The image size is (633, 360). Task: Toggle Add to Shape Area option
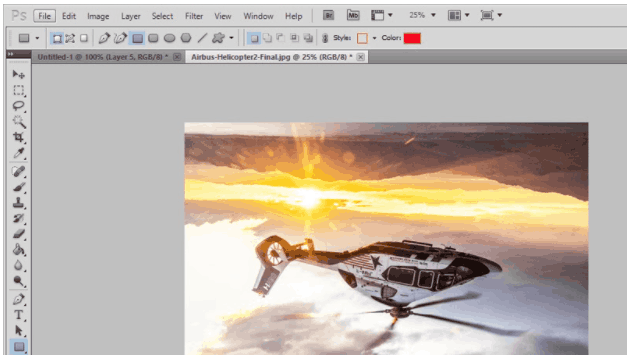coord(267,38)
